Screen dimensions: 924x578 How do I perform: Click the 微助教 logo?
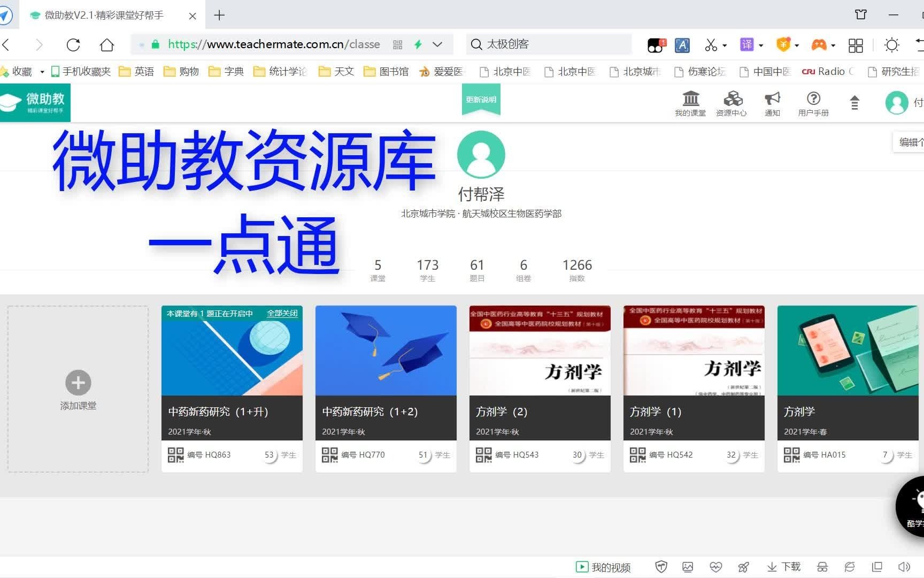35,103
